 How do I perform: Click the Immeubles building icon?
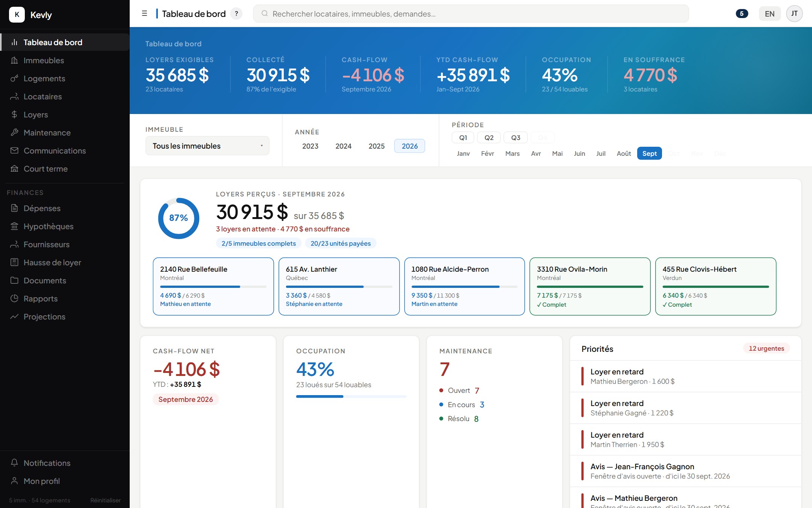coord(14,60)
